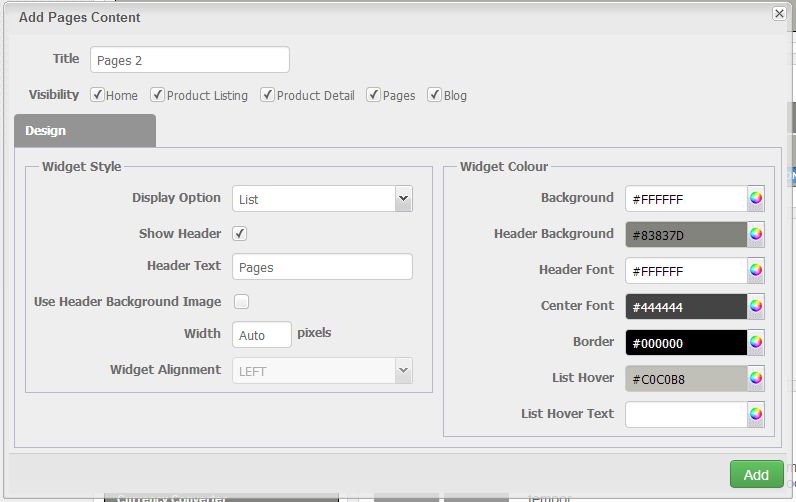Viewport: 796px width, 502px height.
Task: Uncheck the Home visibility checkbox
Action: [97, 95]
